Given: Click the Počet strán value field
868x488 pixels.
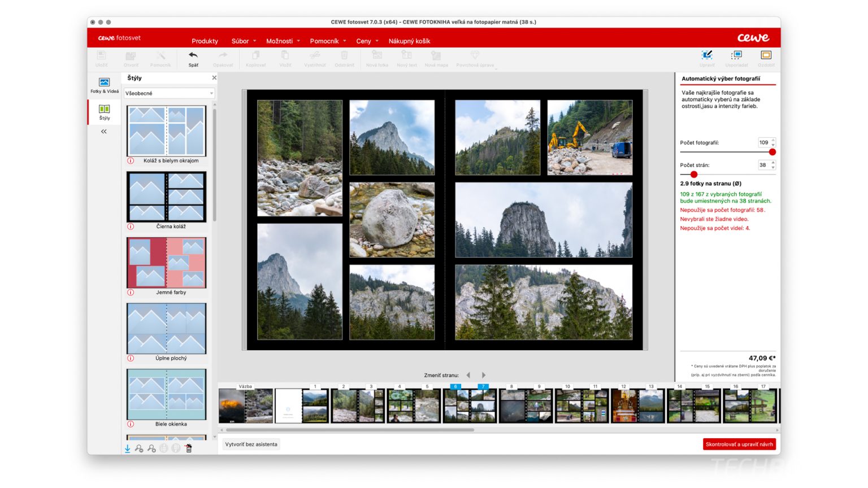Looking at the screenshot, I should 764,165.
